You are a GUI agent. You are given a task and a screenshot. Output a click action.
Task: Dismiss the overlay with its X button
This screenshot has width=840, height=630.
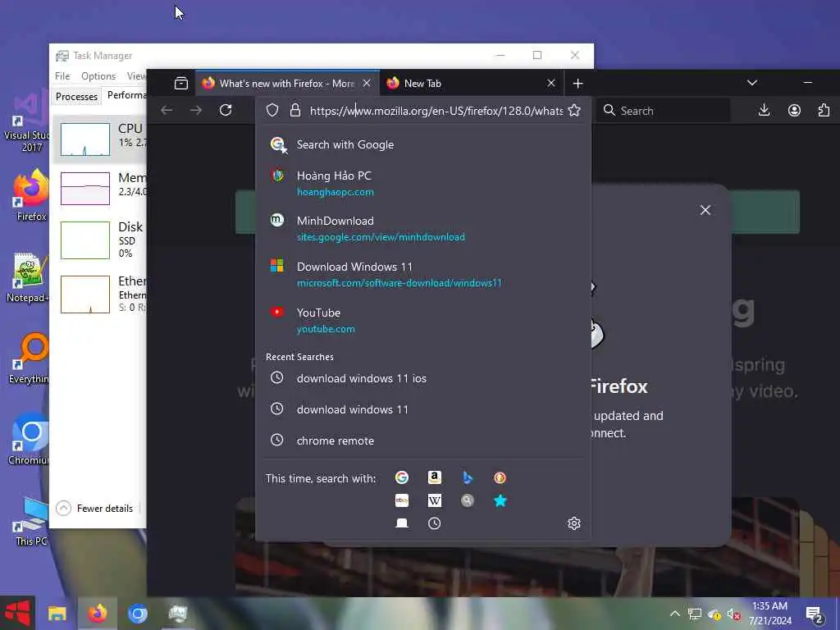tap(705, 210)
